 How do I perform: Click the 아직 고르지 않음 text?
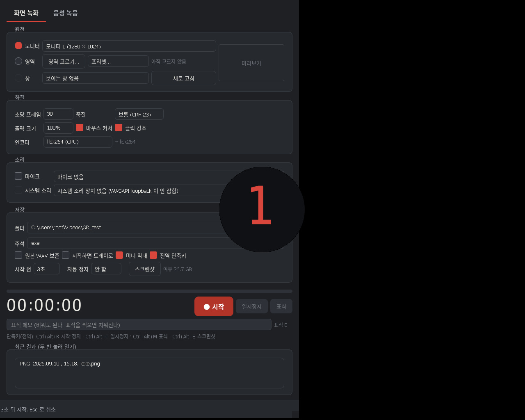pos(169,61)
